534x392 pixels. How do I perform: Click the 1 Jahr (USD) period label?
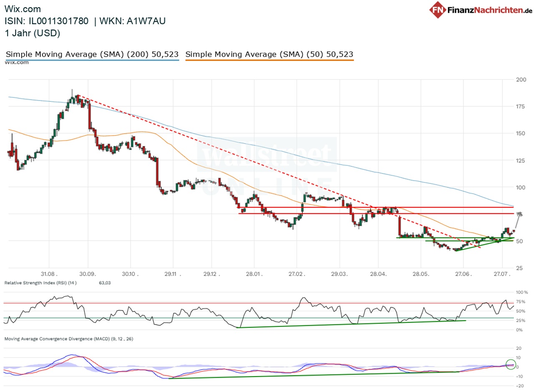click(32, 34)
